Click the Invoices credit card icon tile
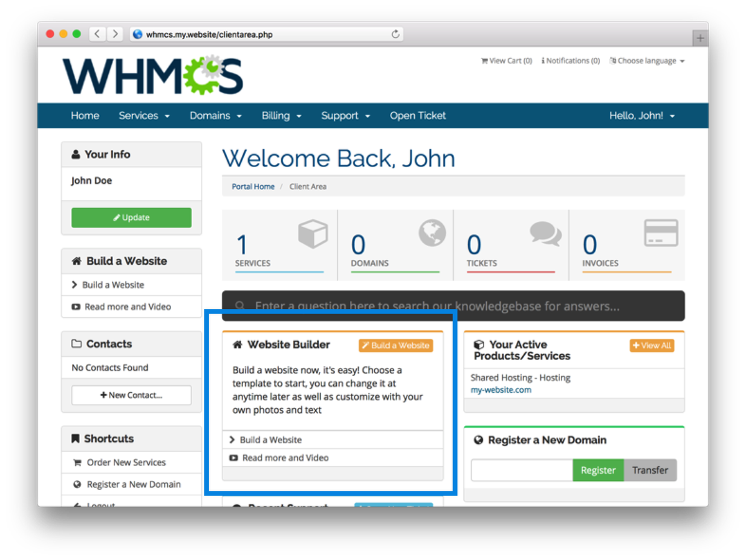Viewport: 746px width, 560px height. click(x=661, y=233)
